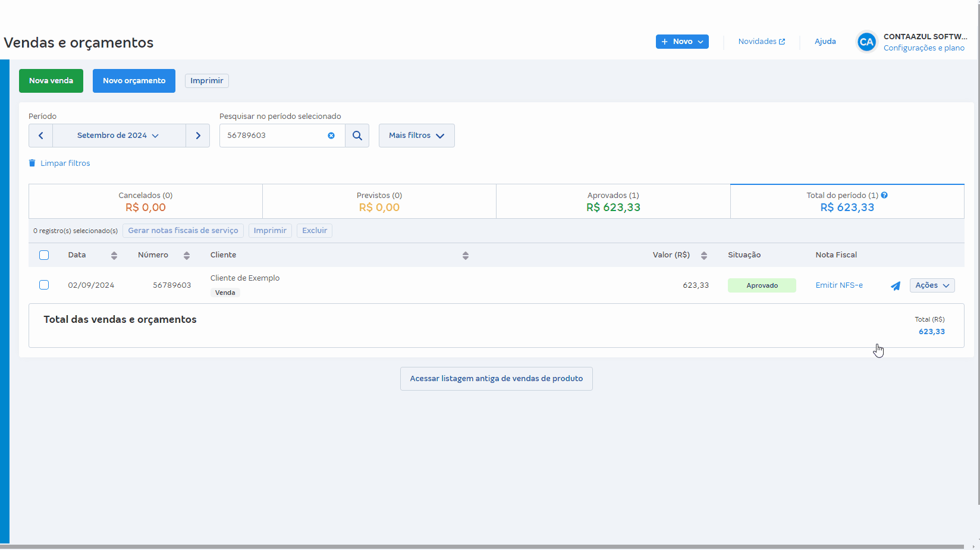Click Limpar filtros link
Image resolution: width=980 pixels, height=550 pixels.
(x=65, y=163)
